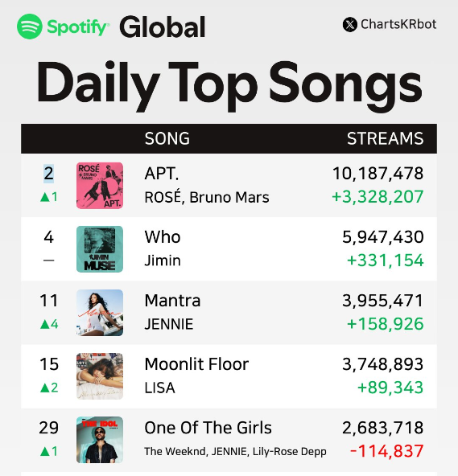Open the Jimin MUSE album cover
Image resolution: width=458 pixels, height=476 pixels.
pyautogui.click(x=100, y=249)
